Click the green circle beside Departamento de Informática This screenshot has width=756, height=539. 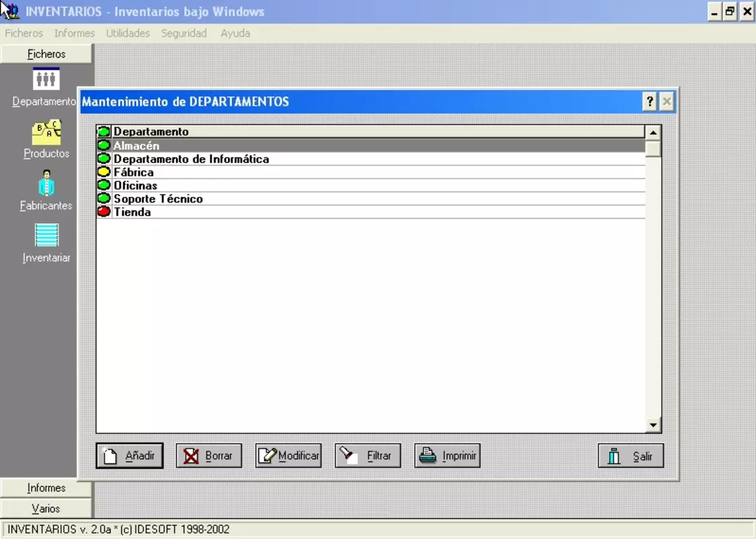104,158
